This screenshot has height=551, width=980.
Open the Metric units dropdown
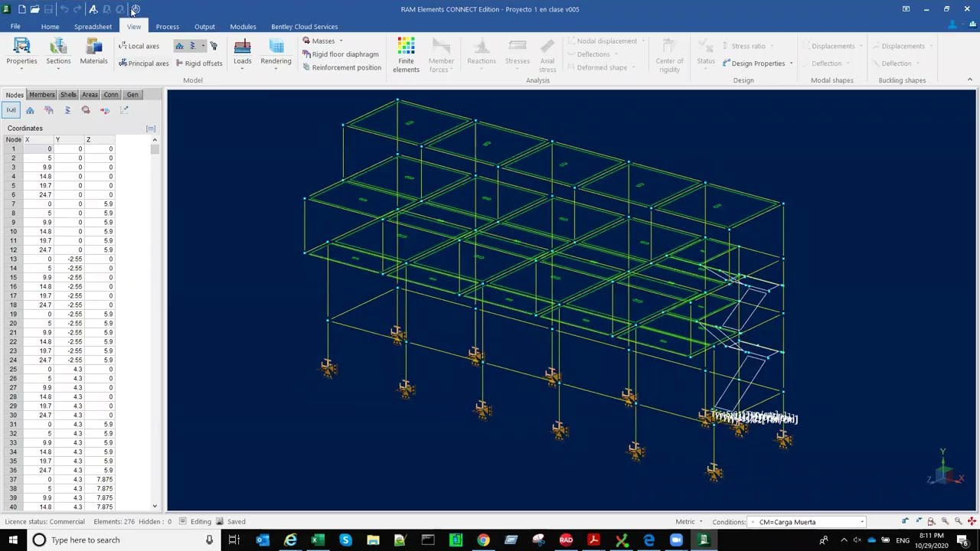pyautogui.click(x=689, y=522)
